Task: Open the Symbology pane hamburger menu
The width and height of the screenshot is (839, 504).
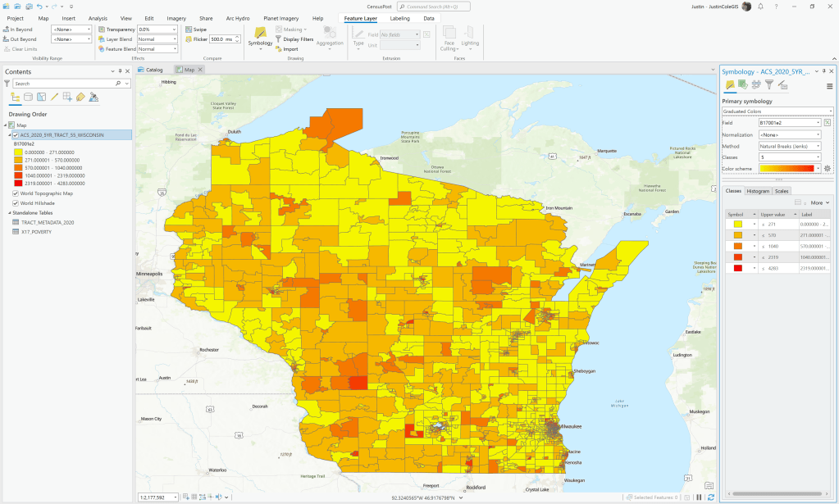Action: click(x=829, y=86)
